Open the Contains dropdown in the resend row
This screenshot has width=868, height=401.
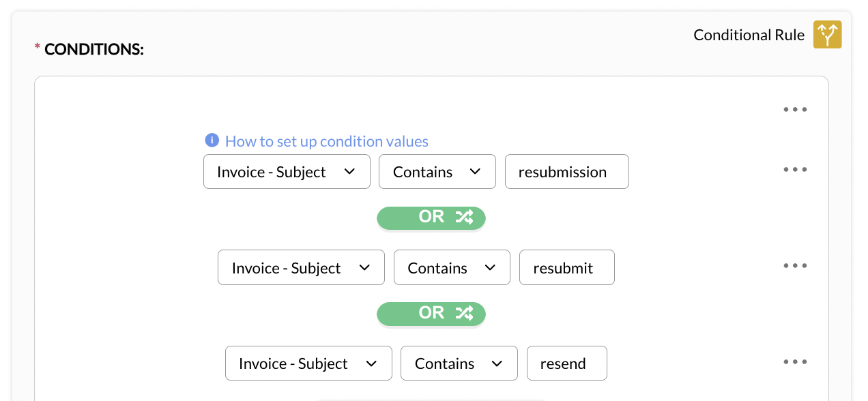tap(459, 363)
